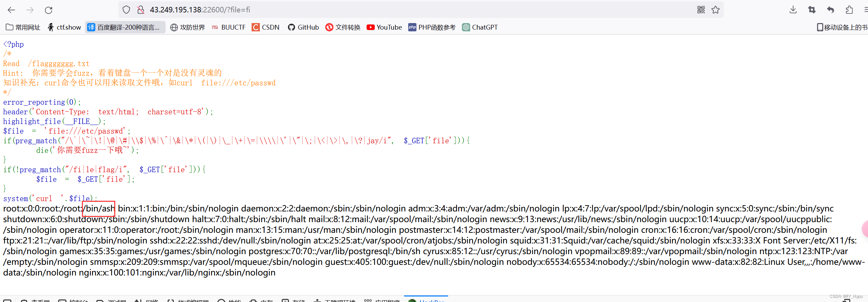The height and width of the screenshot is (302, 868).
Task: Open tracking protection shield info
Action: 126,10
